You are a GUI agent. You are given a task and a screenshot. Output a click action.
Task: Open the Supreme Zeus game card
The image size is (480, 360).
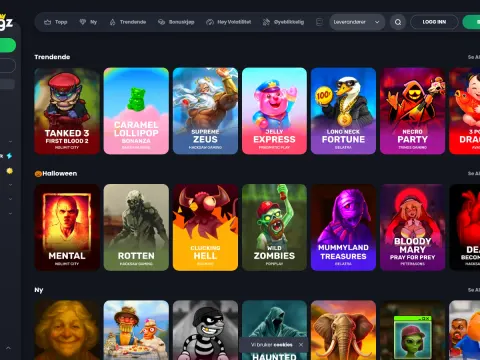click(205, 111)
